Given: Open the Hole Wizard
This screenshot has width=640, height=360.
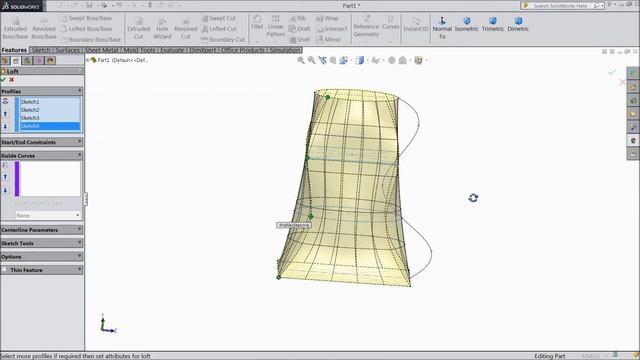Looking at the screenshot, I should point(162,28).
